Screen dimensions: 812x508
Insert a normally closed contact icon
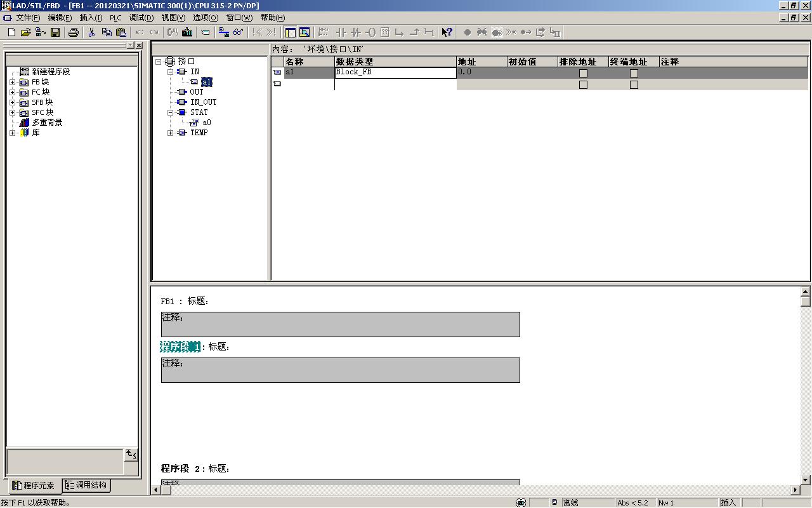[x=356, y=32]
